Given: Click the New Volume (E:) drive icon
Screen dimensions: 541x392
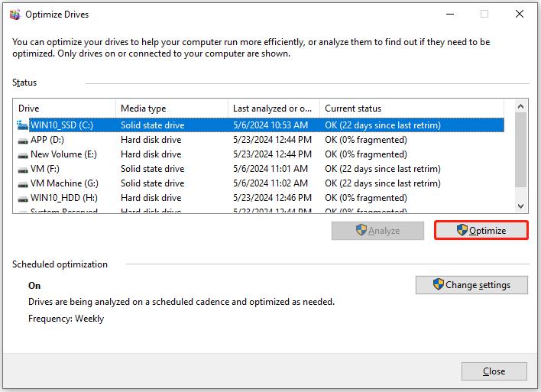Looking at the screenshot, I should click(x=23, y=155).
